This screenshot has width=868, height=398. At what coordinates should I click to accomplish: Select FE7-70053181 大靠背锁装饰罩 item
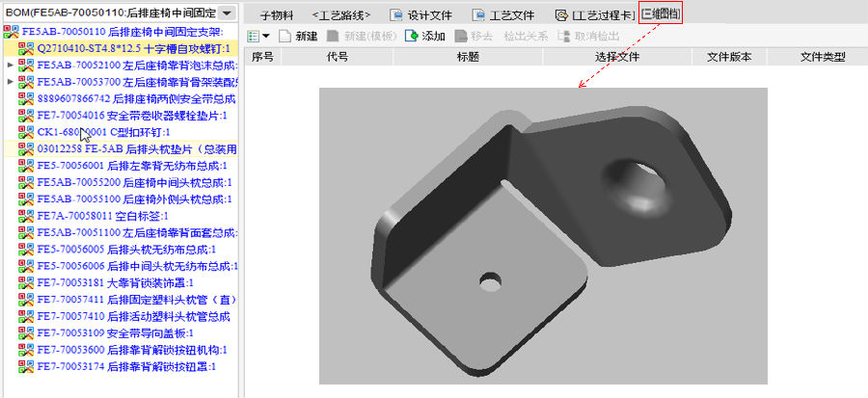point(115,282)
